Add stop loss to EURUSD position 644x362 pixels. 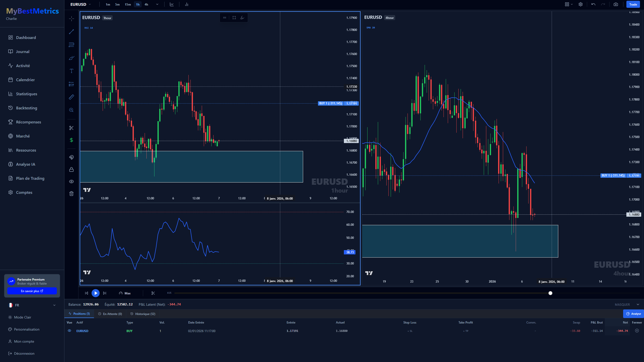(410, 331)
